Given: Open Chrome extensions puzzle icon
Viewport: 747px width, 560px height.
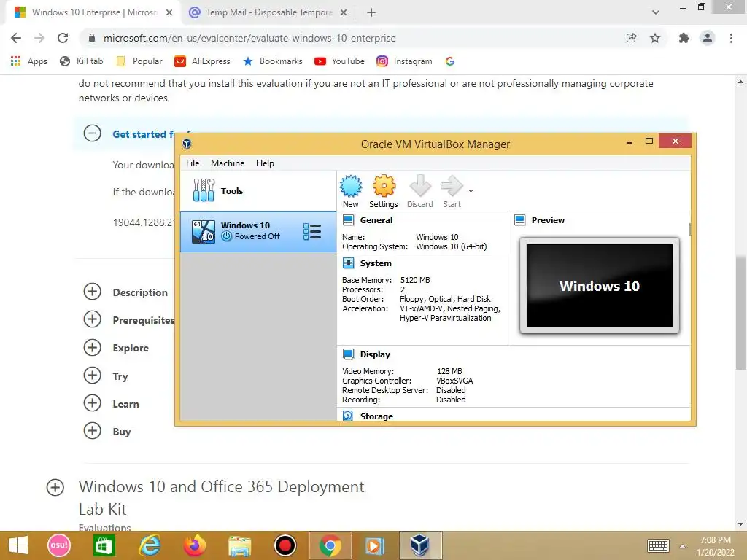Looking at the screenshot, I should [x=684, y=38].
